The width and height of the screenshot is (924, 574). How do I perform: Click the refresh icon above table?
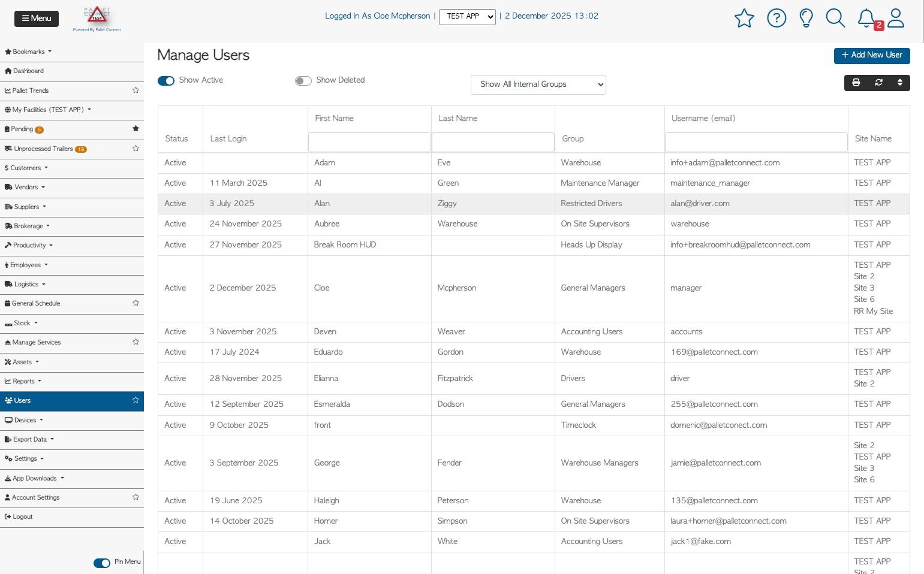[878, 83]
